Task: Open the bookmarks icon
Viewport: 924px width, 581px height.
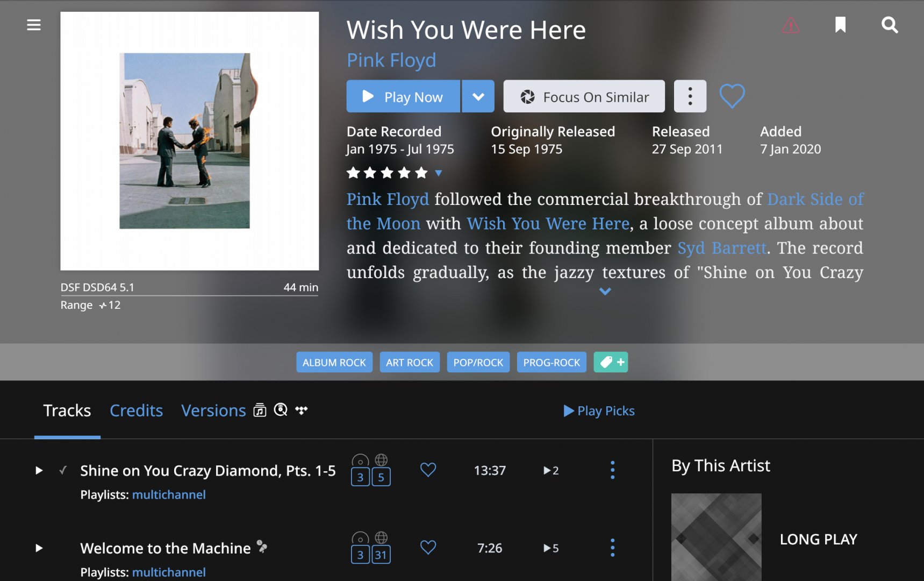Action: [840, 25]
